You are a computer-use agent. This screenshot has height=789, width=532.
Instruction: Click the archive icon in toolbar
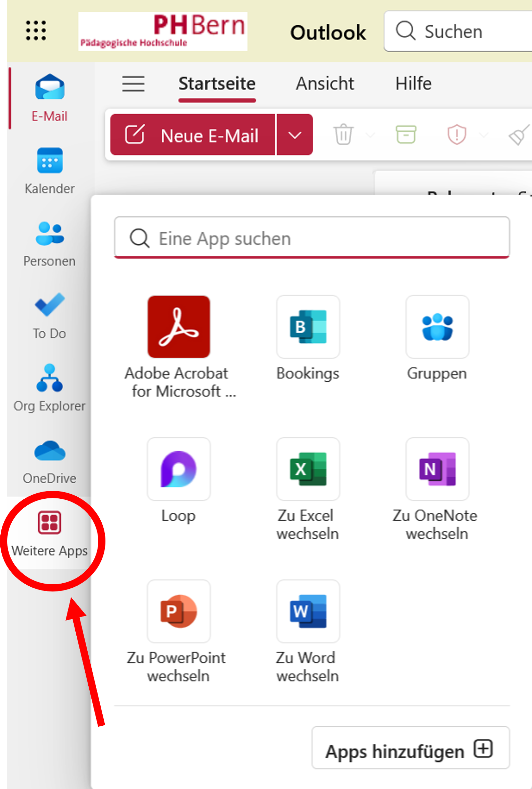coord(406,135)
